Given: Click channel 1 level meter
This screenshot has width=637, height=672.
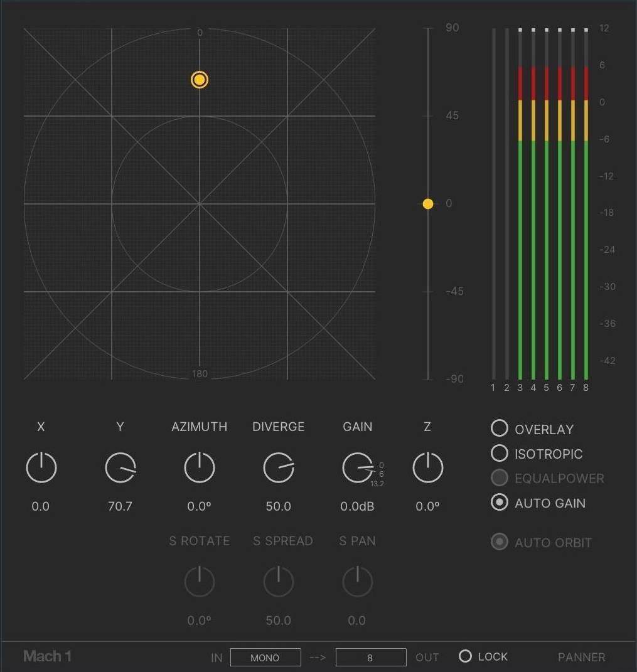Looking at the screenshot, I should coord(494,204).
